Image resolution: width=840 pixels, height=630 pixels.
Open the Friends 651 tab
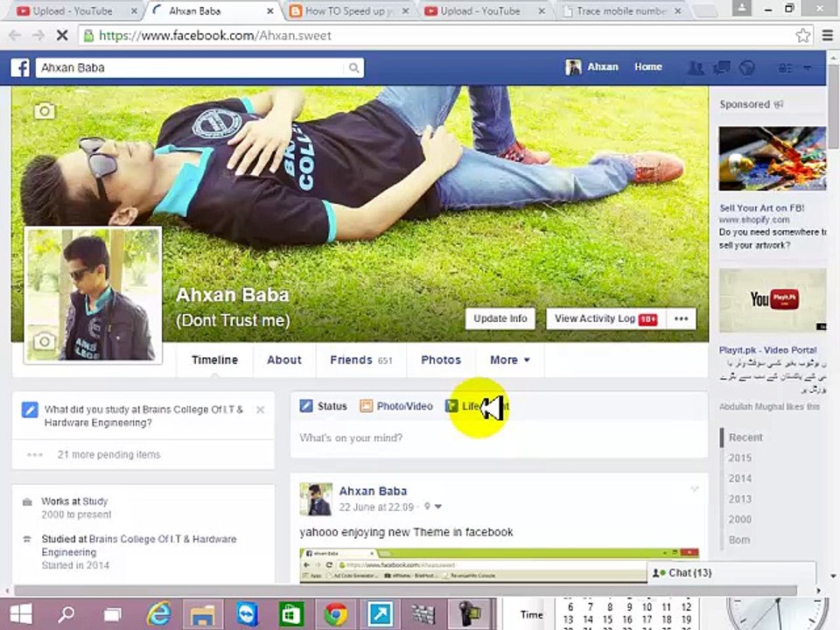pos(361,360)
